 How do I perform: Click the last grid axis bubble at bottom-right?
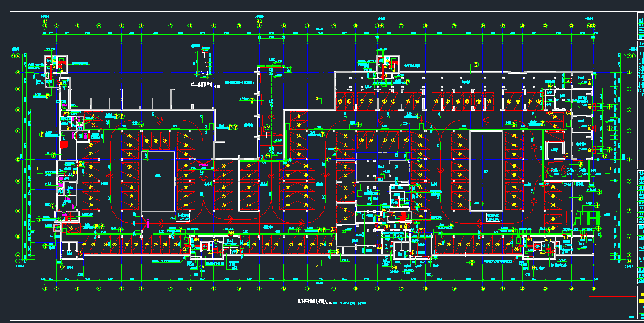594,288
